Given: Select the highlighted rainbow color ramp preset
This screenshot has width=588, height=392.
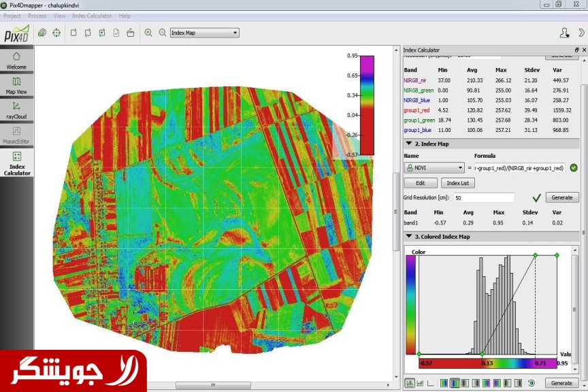Looking at the screenshot, I should 455,383.
